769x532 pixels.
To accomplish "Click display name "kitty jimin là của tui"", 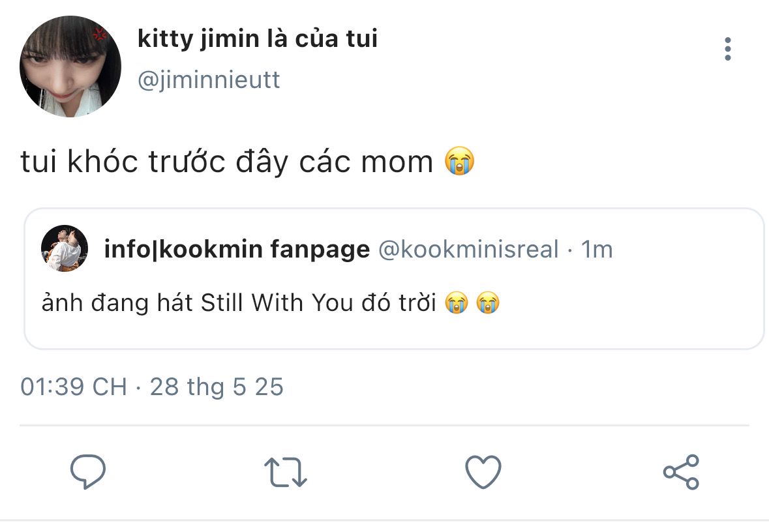I will tap(258, 39).
